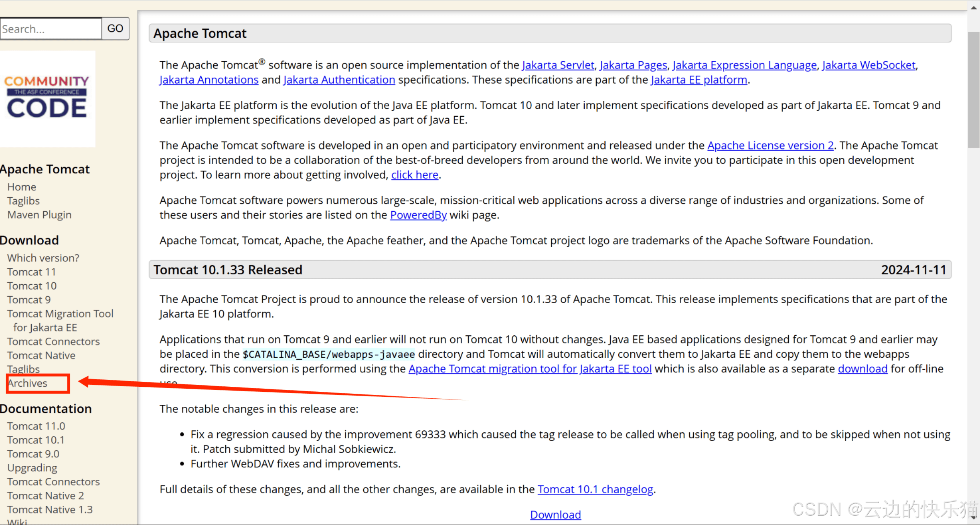Screen dimensions: 980x525
Task: Open Tomcat Migration Tool for Jakarta EE
Action: point(60,321)
